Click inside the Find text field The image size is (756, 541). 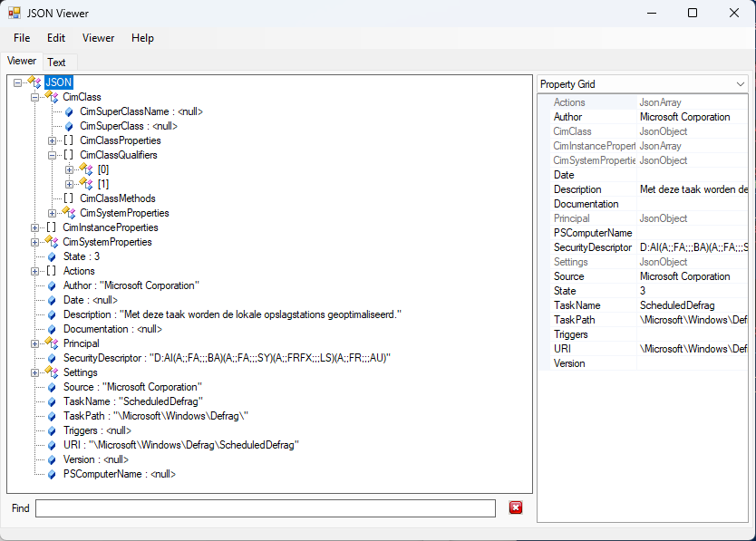pos(265,508)
